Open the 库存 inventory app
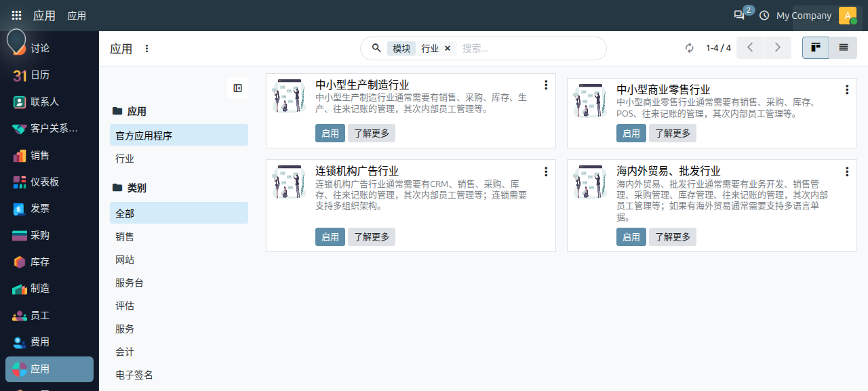 pos(50,262)
